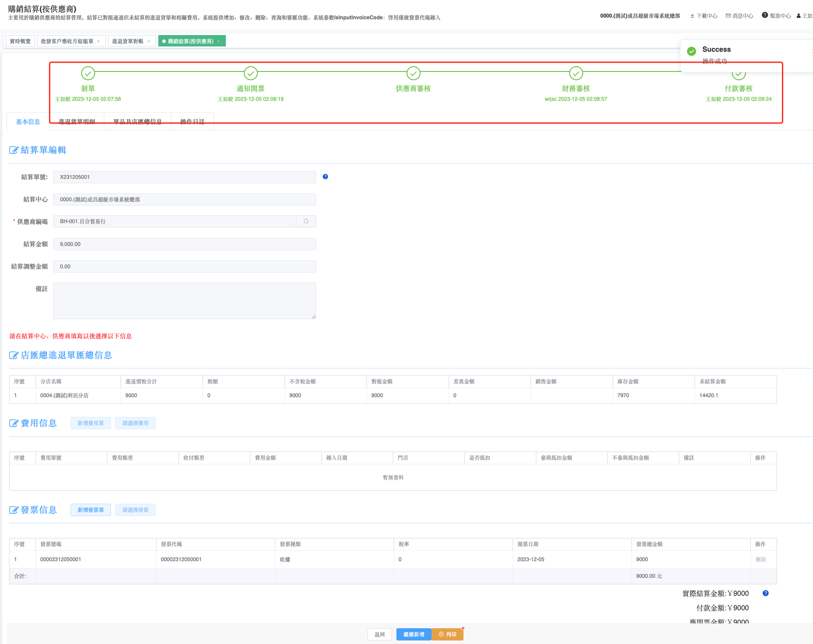Click the 制單 step checkmark icon
This screenshot has width=813, height=644.
88,73
